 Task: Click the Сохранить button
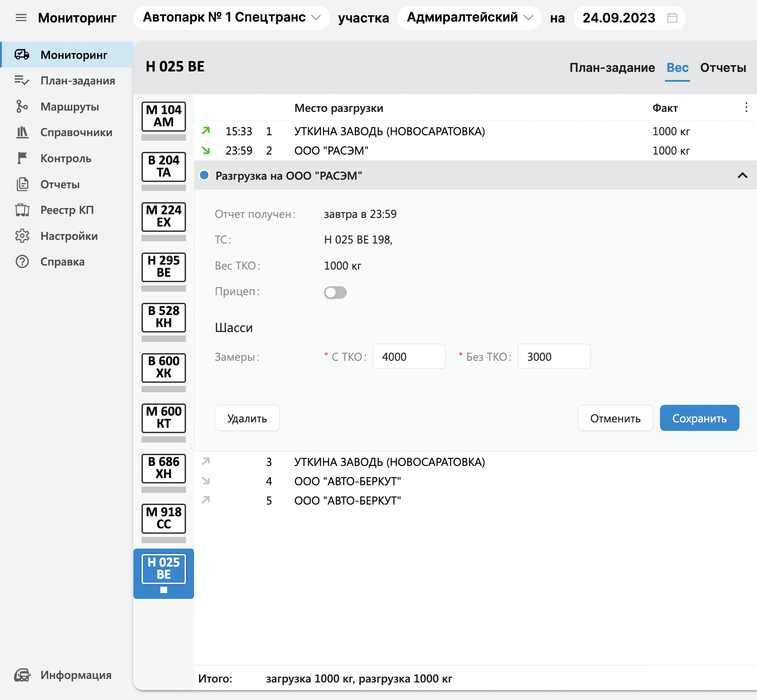(699, 418)
